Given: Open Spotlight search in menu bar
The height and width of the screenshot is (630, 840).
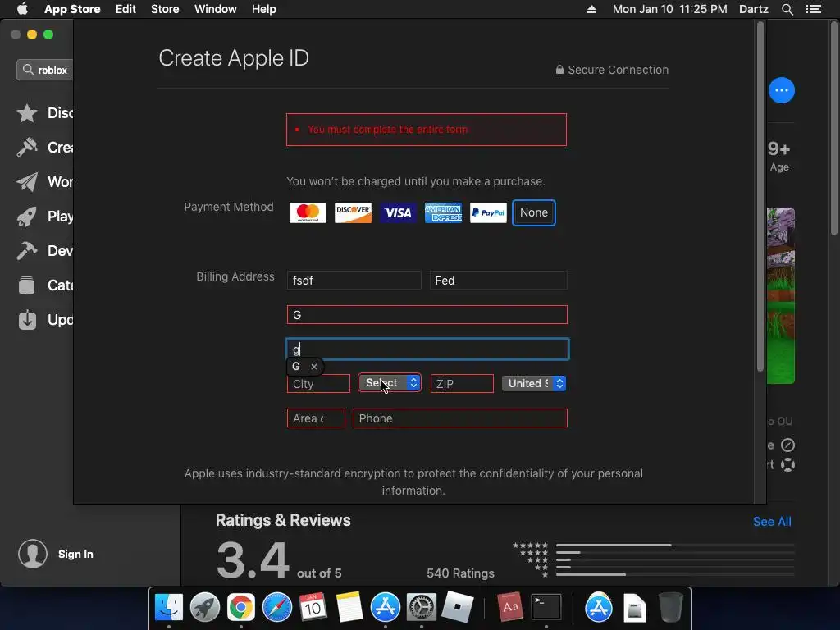Looking at the screenshot, I should 787,9.
